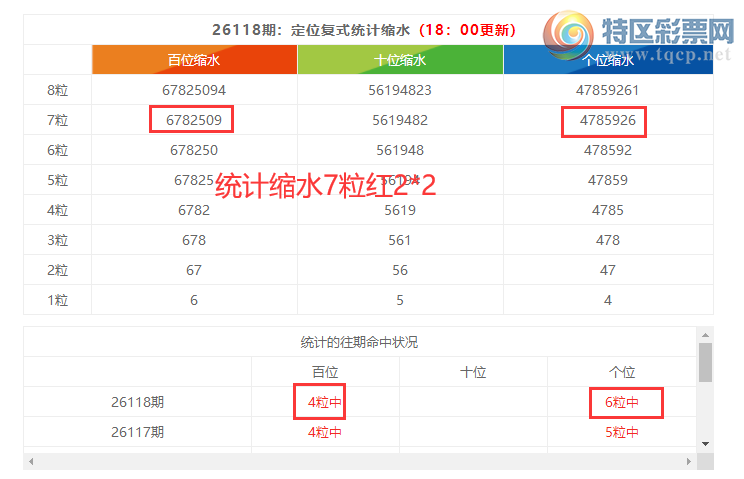
Task: Click the 百位 header in history table
Action: (x=325, y=372)
